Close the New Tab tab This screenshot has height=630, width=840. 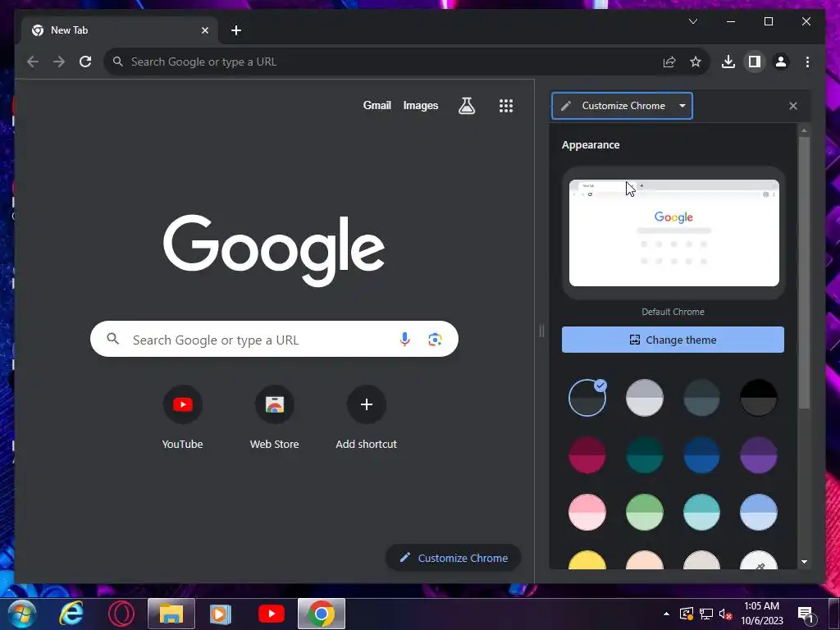click(204, 30)
